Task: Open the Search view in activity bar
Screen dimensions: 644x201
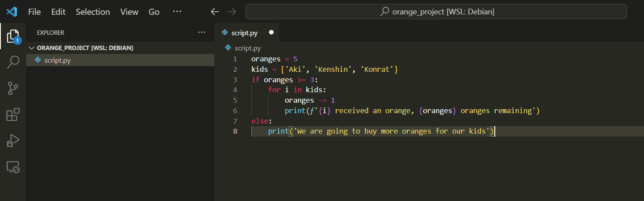Action: 13,63
